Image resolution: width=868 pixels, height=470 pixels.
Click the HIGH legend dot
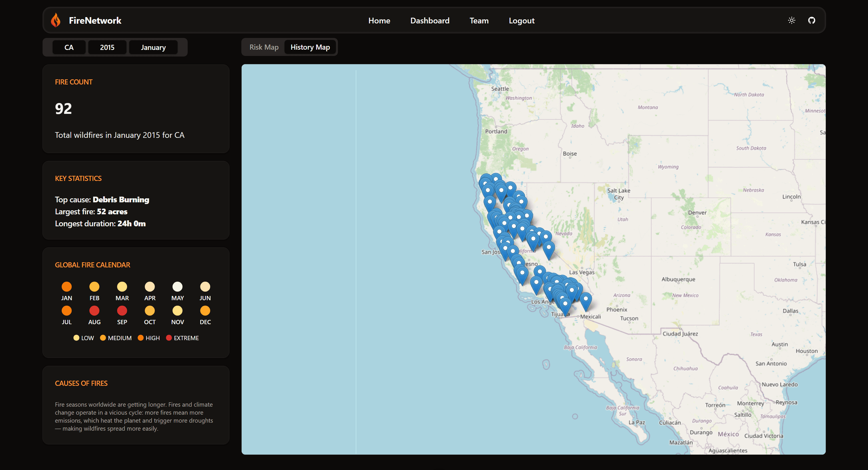point(141,338)
